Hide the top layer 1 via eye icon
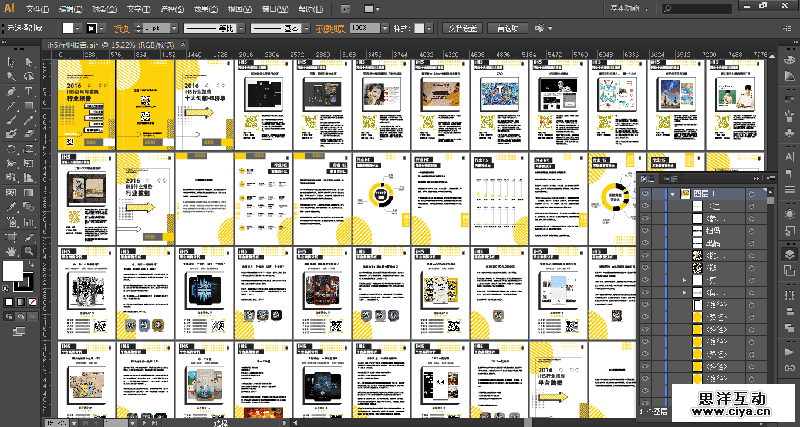The image size is (800, 427). pyautogui.click(x=645, y=192)
